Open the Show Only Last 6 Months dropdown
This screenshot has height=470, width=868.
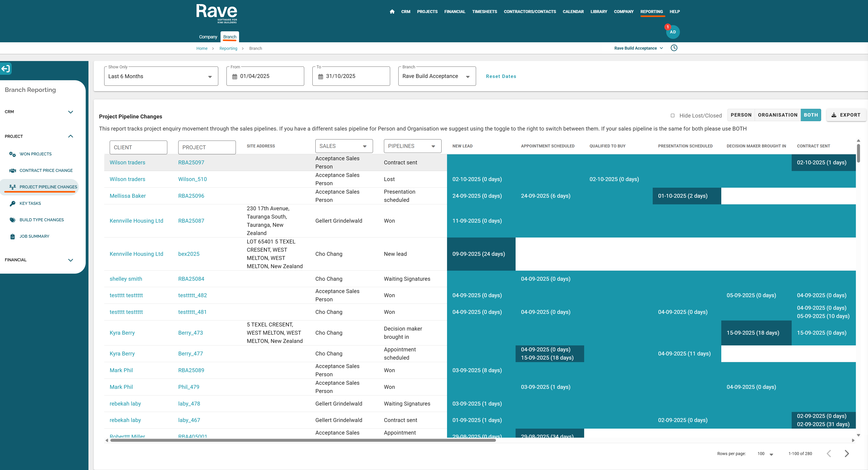pos(161,77)
